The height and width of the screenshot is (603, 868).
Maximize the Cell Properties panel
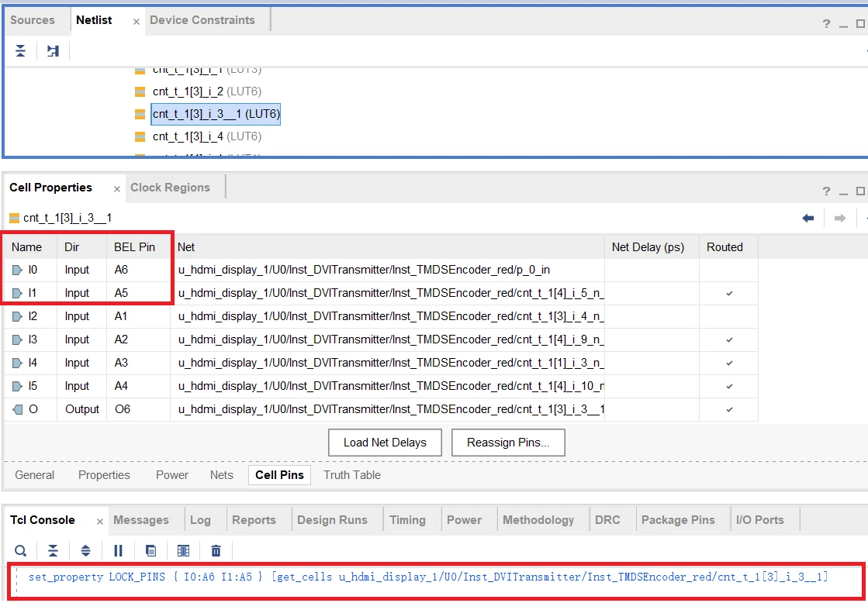point(859,191)
